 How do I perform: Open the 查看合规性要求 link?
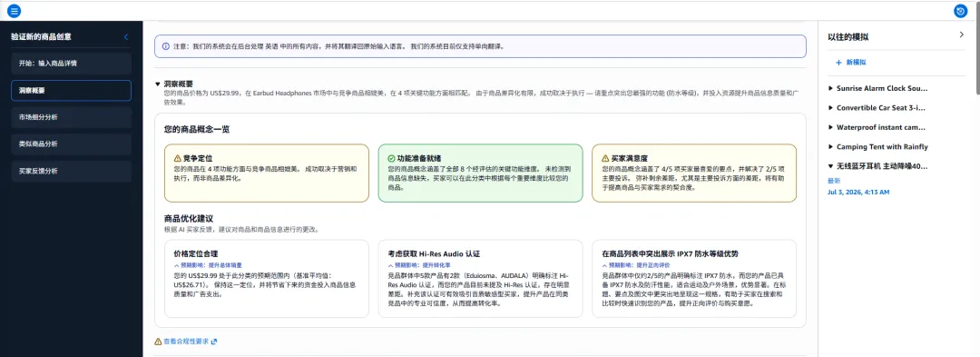(x=186, y=342)
